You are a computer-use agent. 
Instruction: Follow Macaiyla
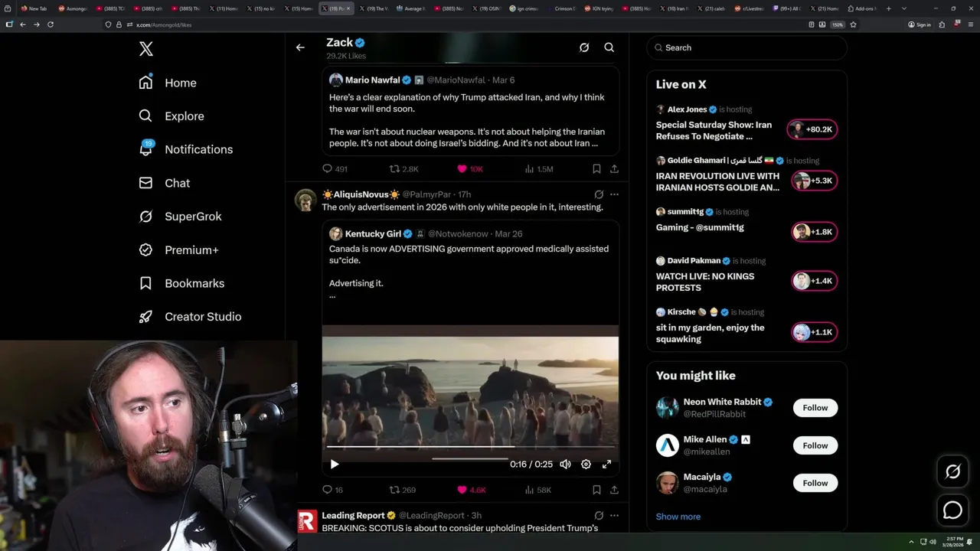pos(815,483)
